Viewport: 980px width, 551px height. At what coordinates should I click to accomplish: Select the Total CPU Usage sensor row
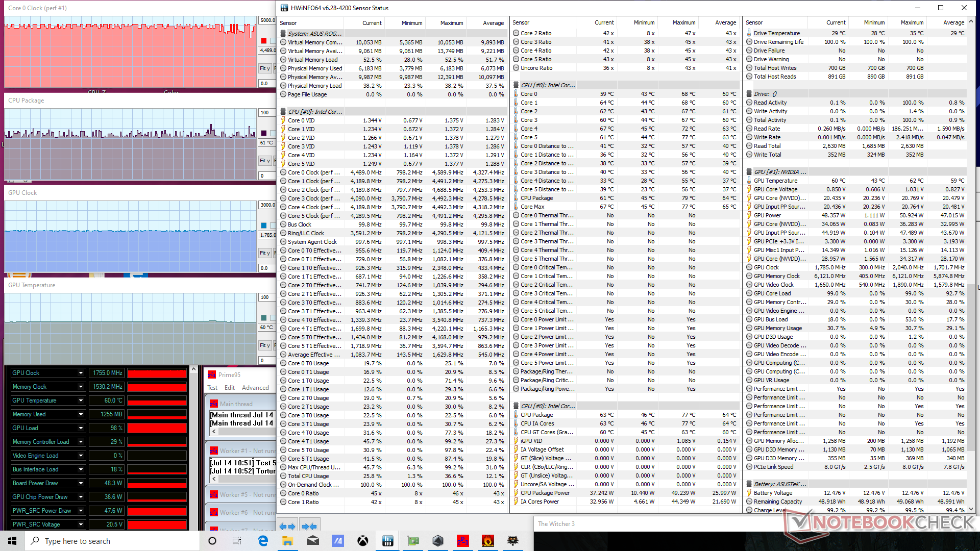click(393, 476)
